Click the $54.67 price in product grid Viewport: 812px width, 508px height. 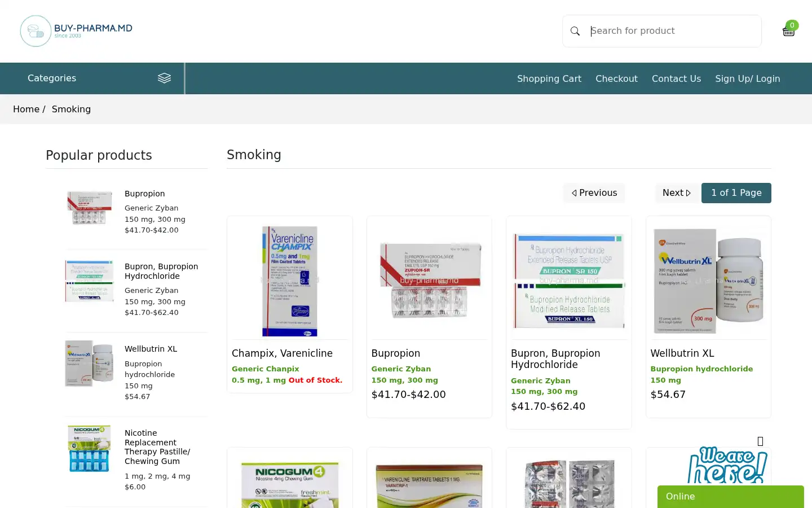tap(668, 395)
